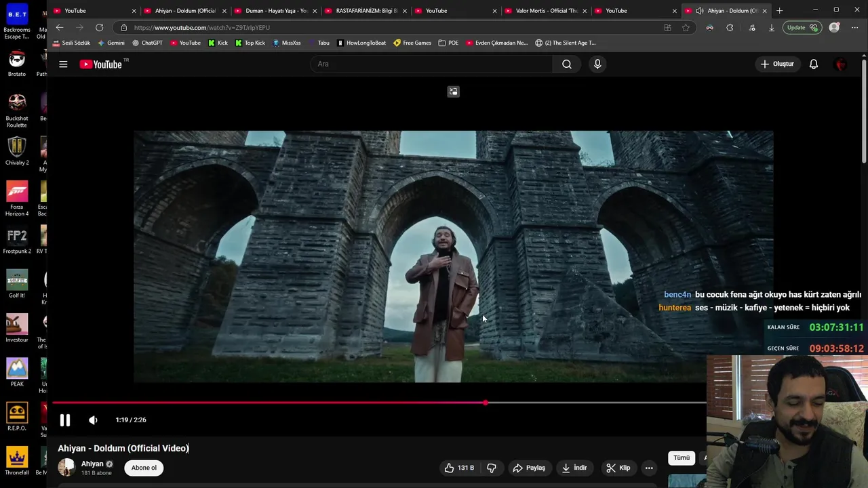Start voice search with the microphone icon
The image size is (868, 488).
point(597,64)
